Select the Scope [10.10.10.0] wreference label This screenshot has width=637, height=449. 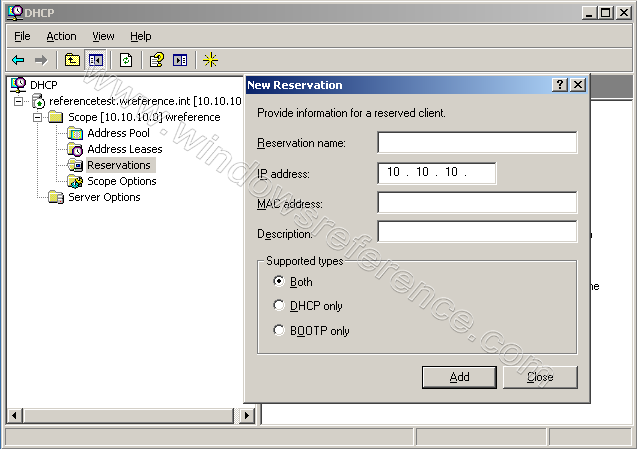[144, 117]
